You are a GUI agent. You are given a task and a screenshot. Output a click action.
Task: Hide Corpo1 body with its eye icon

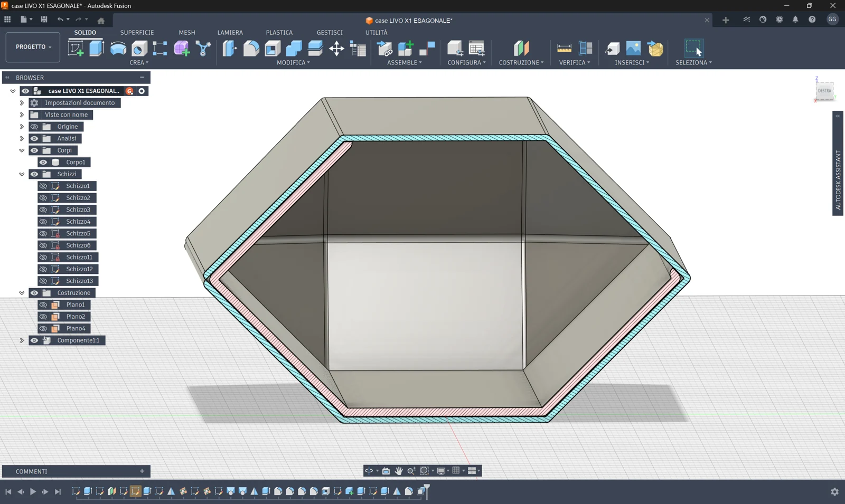click(43, 162)
